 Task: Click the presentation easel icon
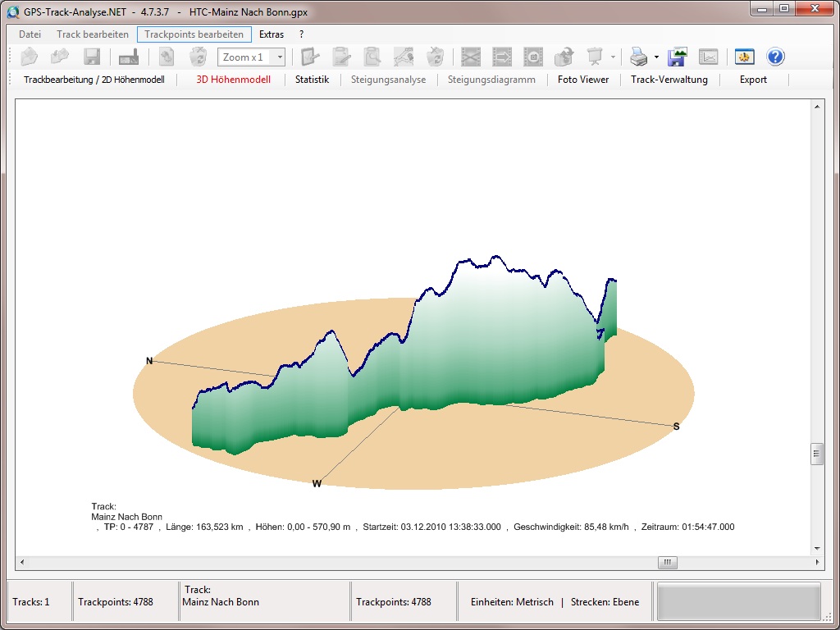[x=595, y=57]
